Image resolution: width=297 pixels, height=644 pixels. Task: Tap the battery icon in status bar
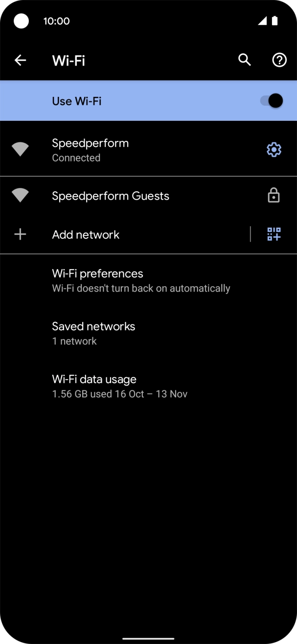click(275, 21)
